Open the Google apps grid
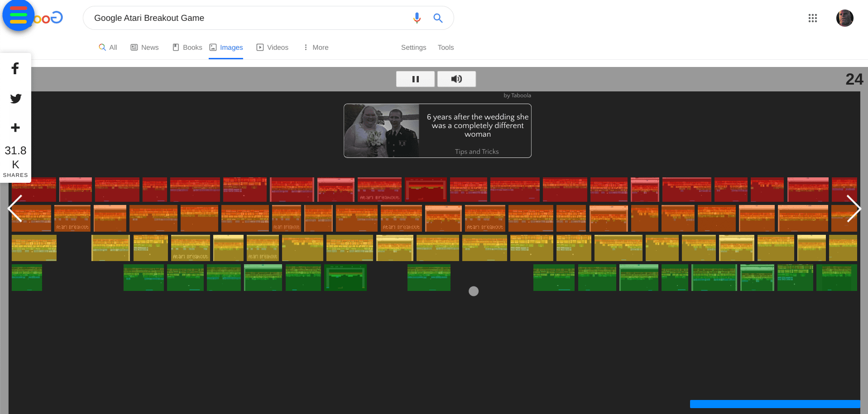 coord(813,18)
